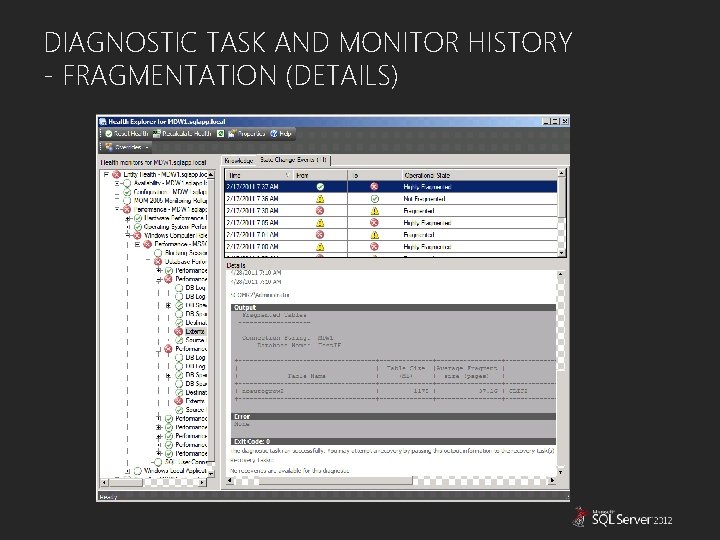720x540 pixels.
Task: Click the Reset Health toolbar button
Action: point(127,134)
